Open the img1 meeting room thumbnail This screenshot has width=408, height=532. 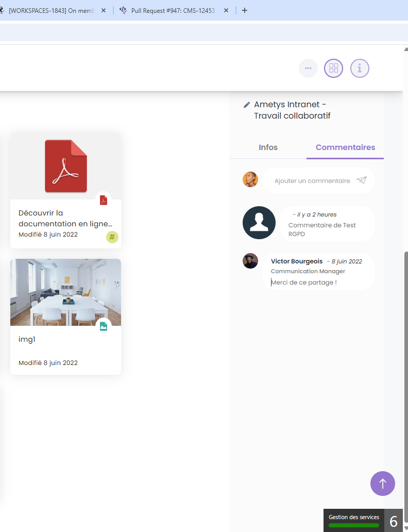[65, 292]
